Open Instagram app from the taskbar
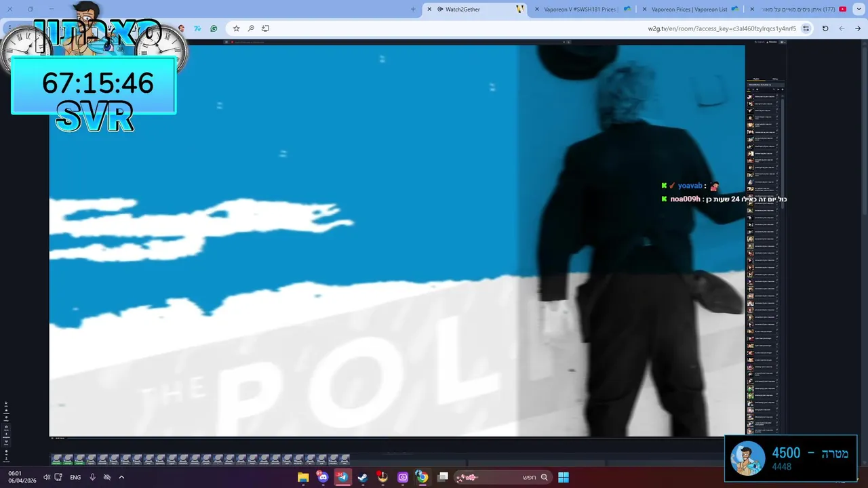 403,477
